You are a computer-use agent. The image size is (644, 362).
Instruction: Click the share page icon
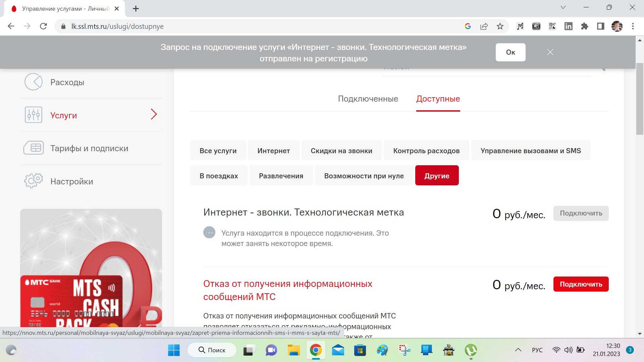(484, 26)
